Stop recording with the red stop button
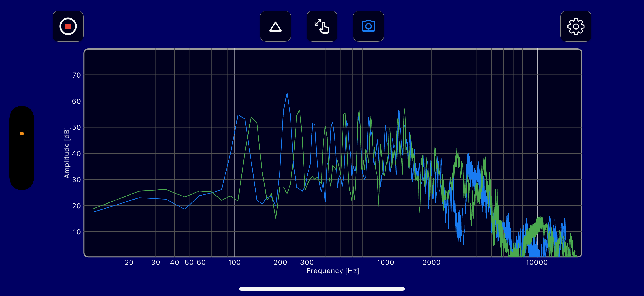This screenshot has width=644, height=296. [68, 26]
